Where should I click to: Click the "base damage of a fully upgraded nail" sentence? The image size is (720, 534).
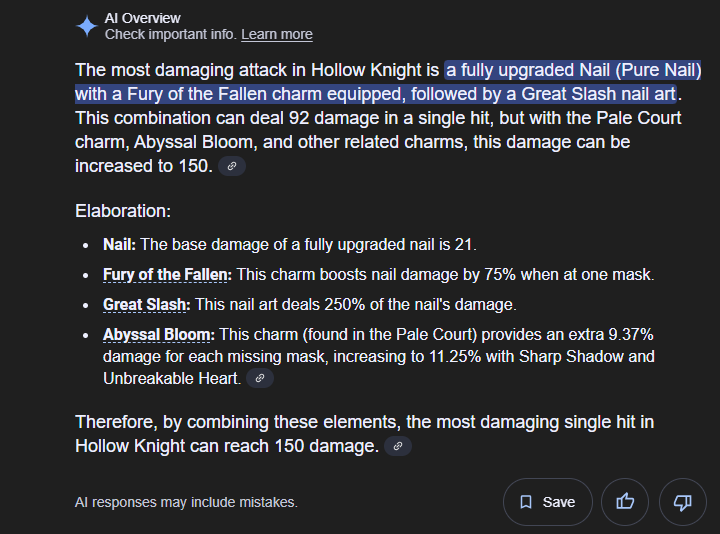309,245
